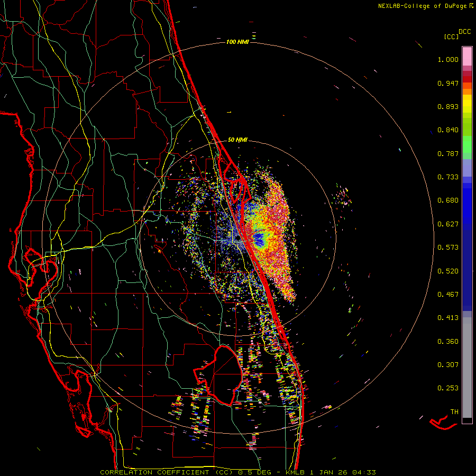476x476 pixels.
Task: Click the KMLB radar site timestamp text
Action: 331,472
